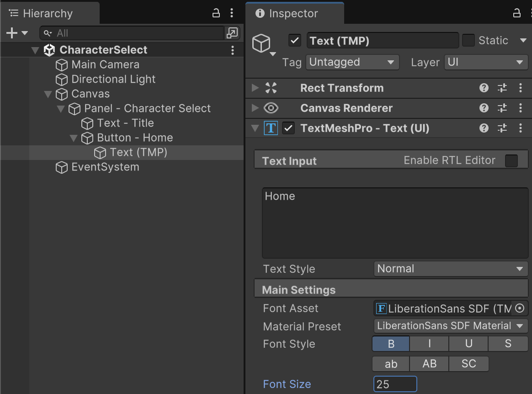Image resolution: width=532 pixels, height=394 pixels.
Task: Click the Inspector panel lock icon
Action: 517,13
